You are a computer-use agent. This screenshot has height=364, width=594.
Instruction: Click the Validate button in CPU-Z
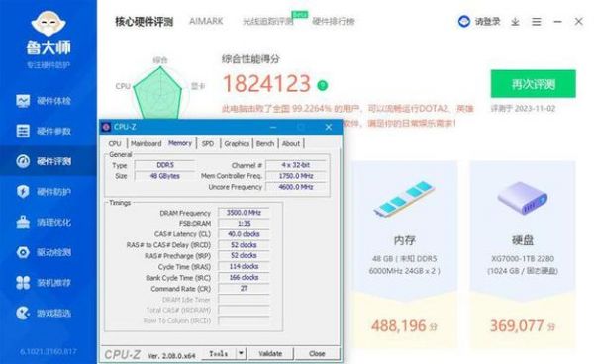270,354
